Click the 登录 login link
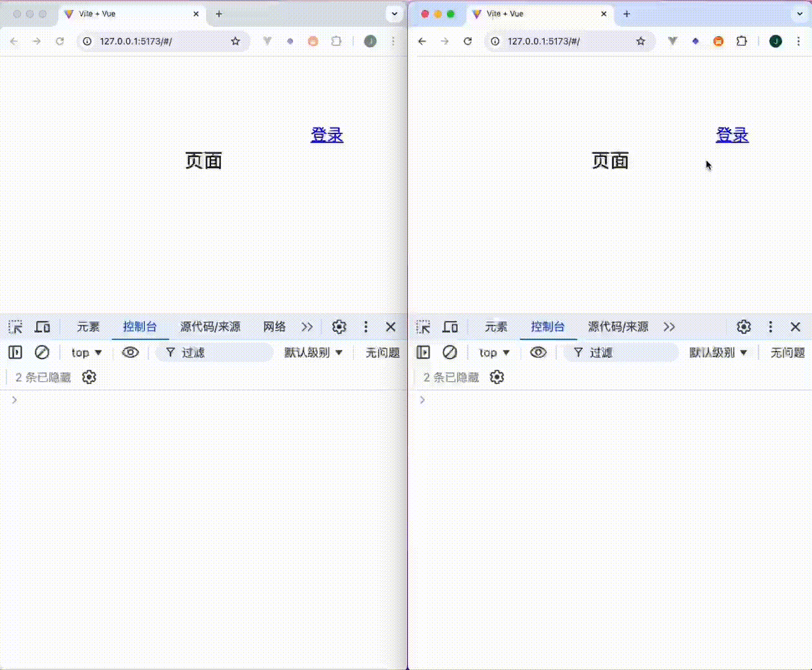 pos(327,135)
